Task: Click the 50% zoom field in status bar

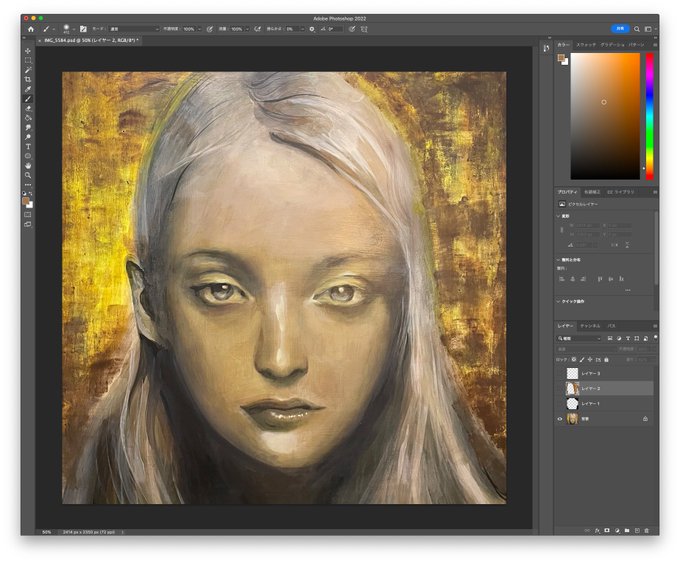Action: 47,532
